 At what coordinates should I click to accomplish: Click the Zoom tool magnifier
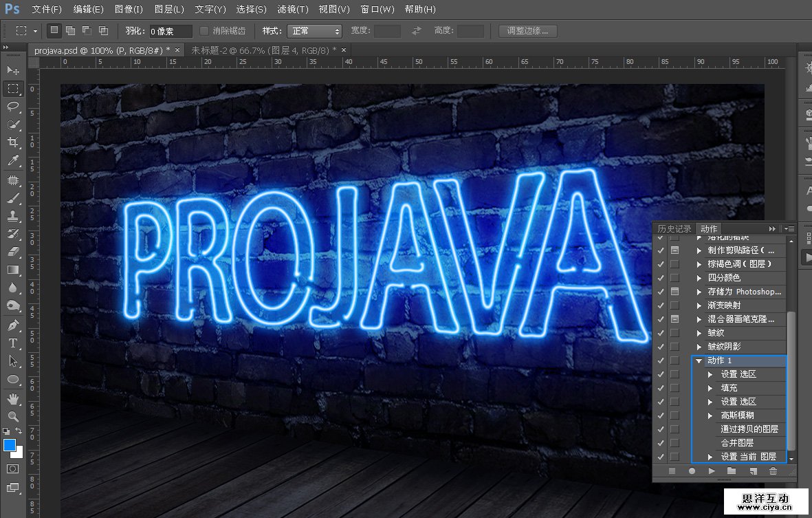(x=13, y=417)
